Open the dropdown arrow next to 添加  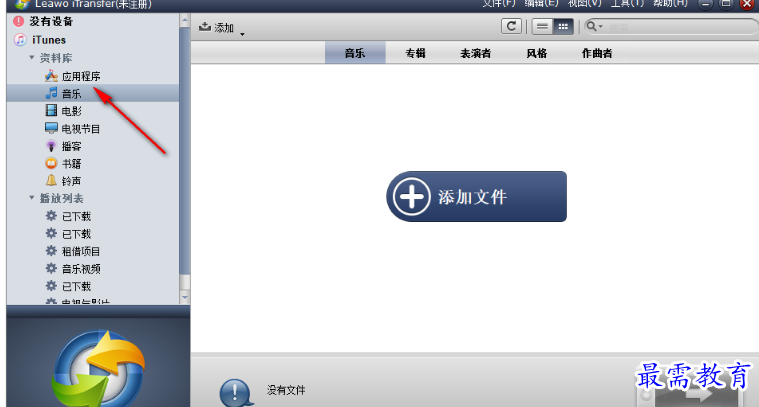243,34
